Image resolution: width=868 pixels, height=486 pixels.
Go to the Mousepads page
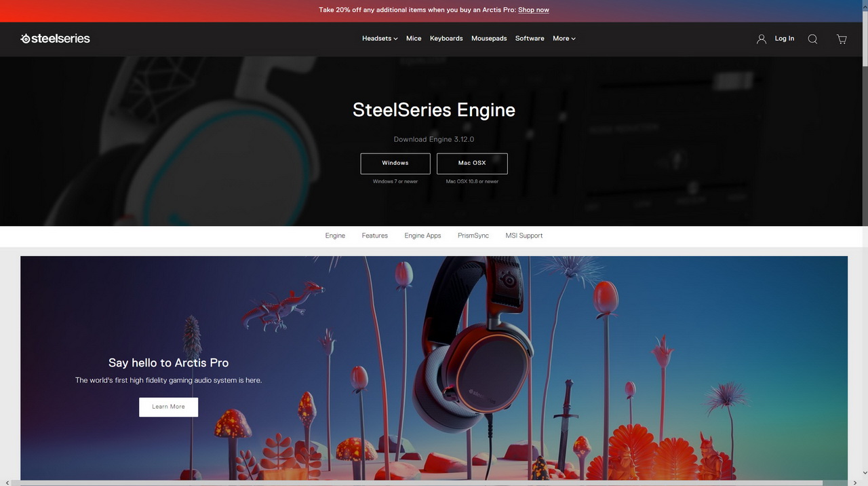click(489, 39)
